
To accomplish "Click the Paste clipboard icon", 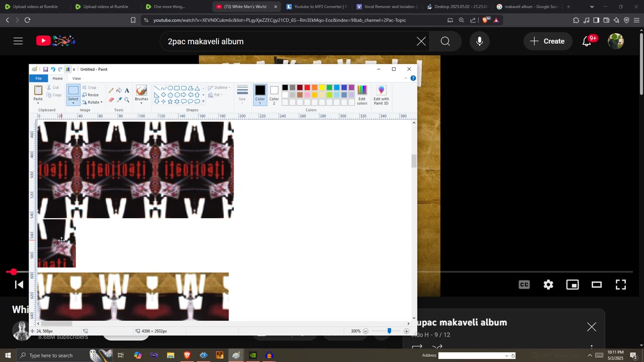I will (x=38, y=90).
